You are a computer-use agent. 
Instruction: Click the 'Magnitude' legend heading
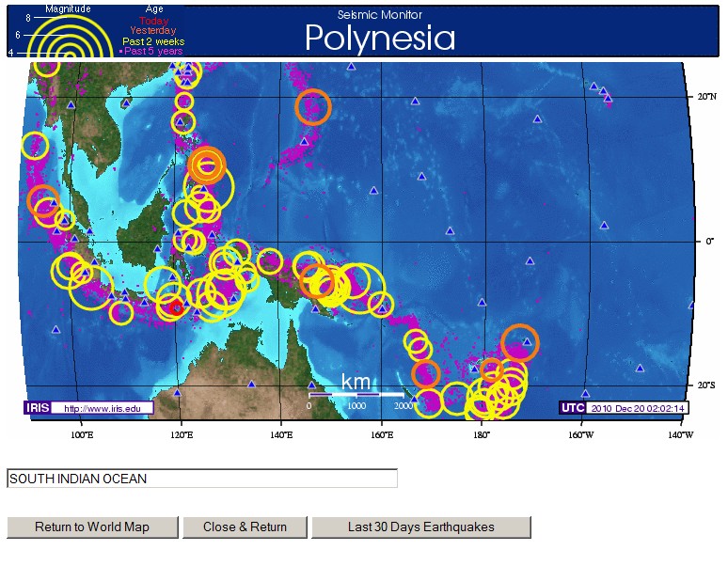pyautogui.click(x=68, y=8)
